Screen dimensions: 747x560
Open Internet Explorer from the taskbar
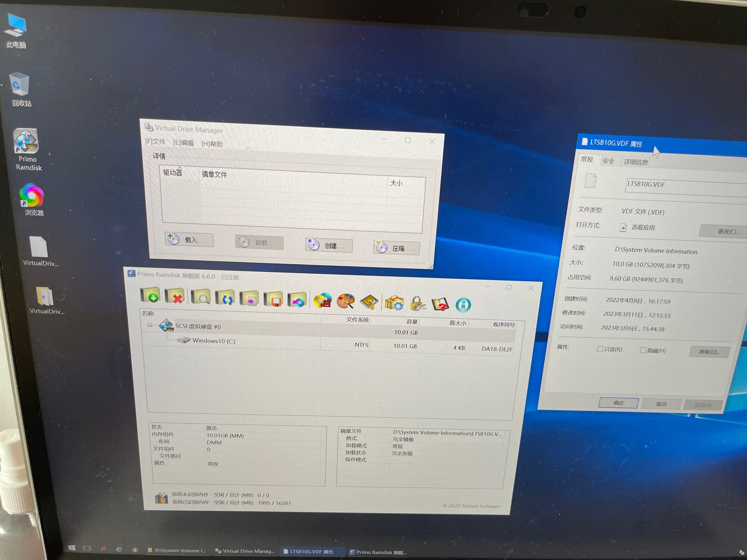click(x=119, y=549)
